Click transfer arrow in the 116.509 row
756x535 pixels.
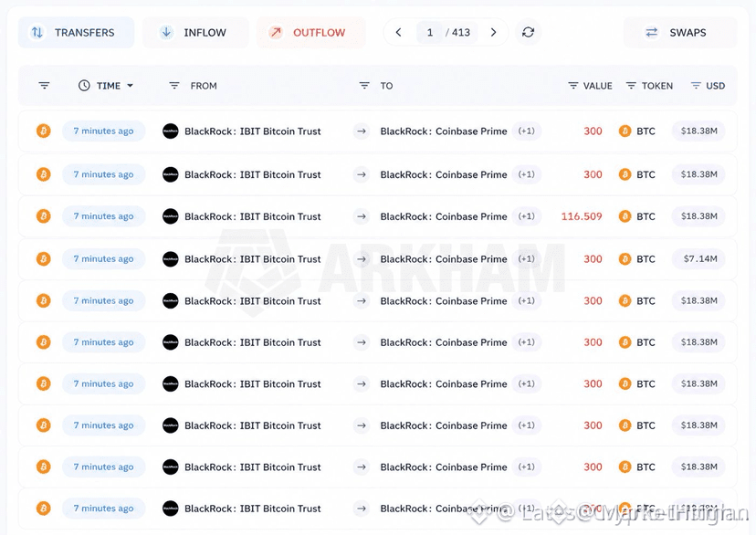[362, 216]
